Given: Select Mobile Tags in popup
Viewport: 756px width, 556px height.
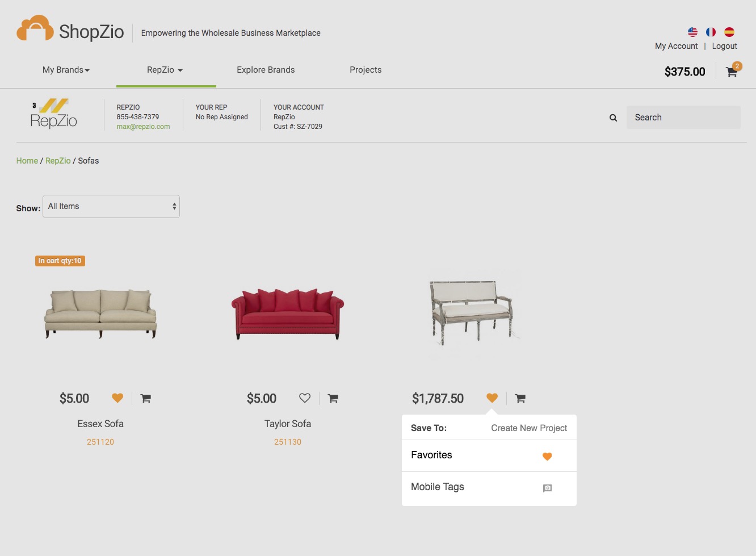Looking at the screenshot, I should [489, 487].
